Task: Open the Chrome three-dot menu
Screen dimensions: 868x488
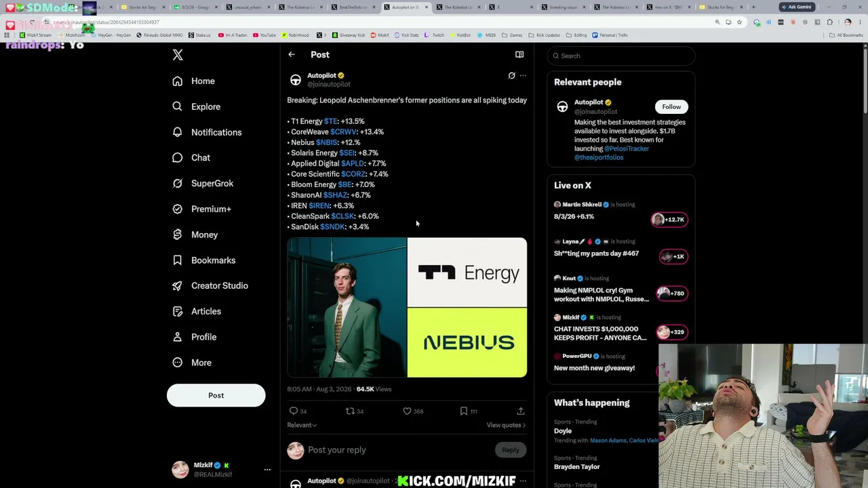Action: tap(859, 22)
